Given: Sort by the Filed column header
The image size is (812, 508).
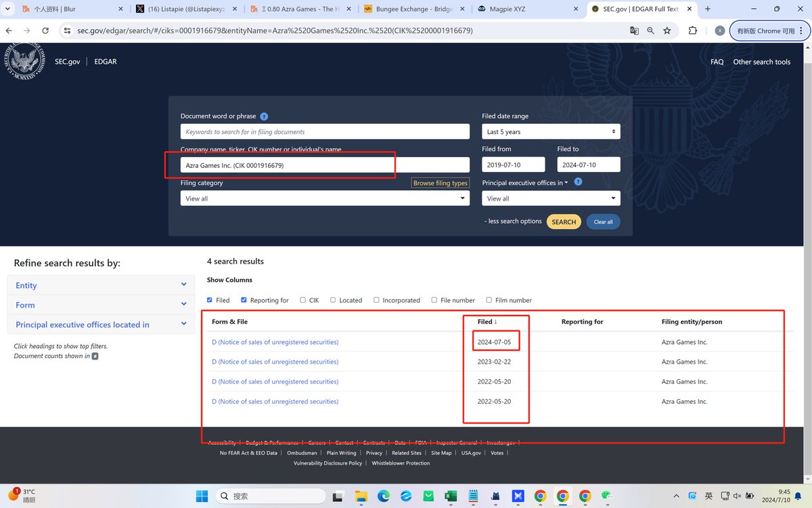Looking at the screenshot, I should click(x=487, y=322).
